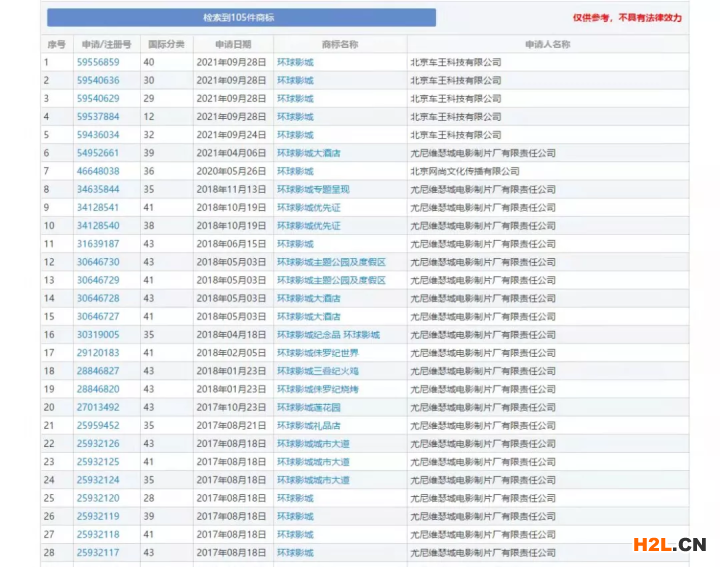Viewport: 720px width, 567px height.
Task: Open trademark name in row 12, class 43
Action: (331, 262)
